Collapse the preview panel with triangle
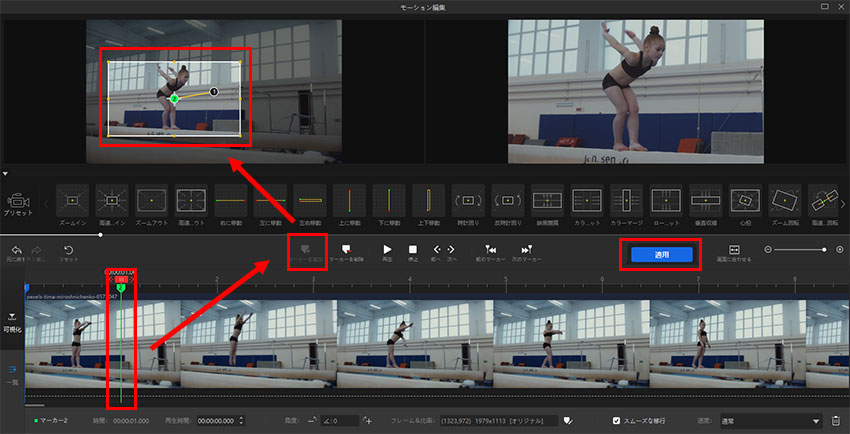This screenshot has height=434, width=850. [5, 174]
